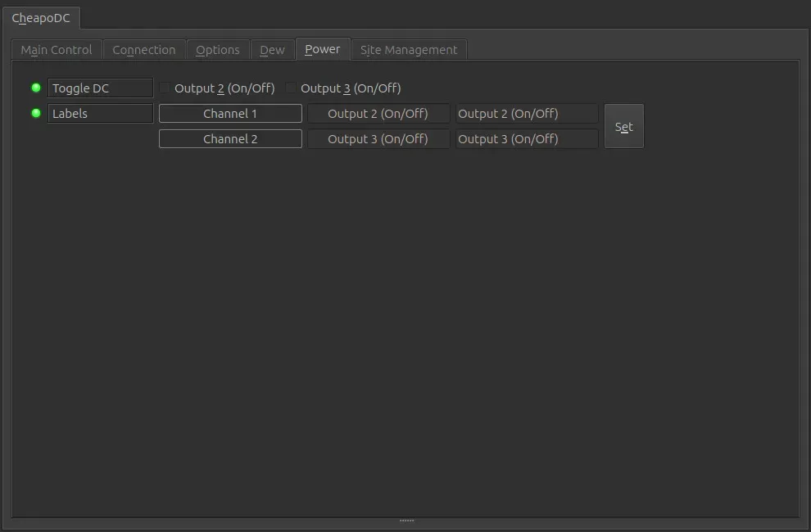This screenshot has height=532, width=811.
Task: Click the Channel 2 label cell
Action: [230, 138]
